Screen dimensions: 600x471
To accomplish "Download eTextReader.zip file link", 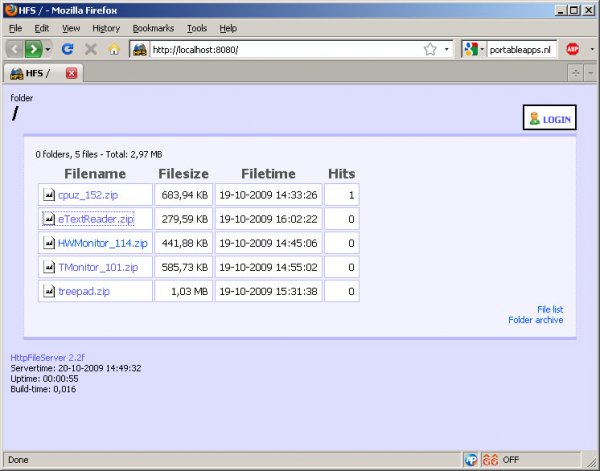I will point(96,219).
